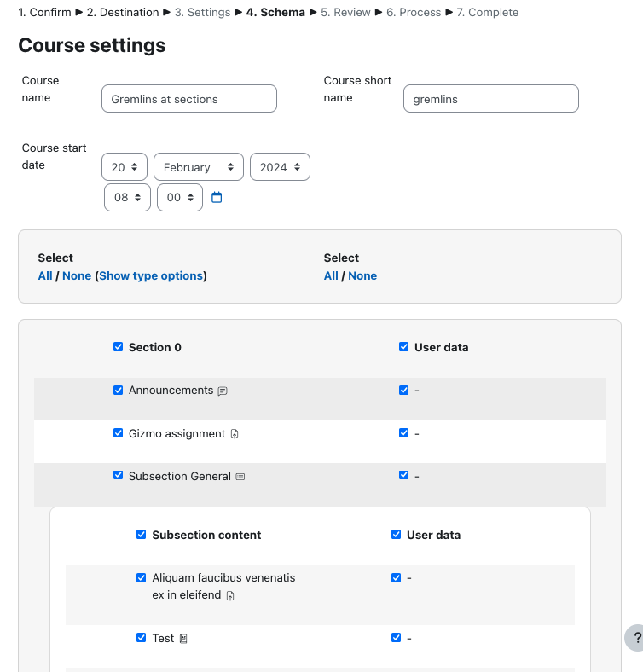Image resolution: width=643 pixels, height=672 pixels.
Task: Open the 2024 year dropdown
Action: point(280,166)
